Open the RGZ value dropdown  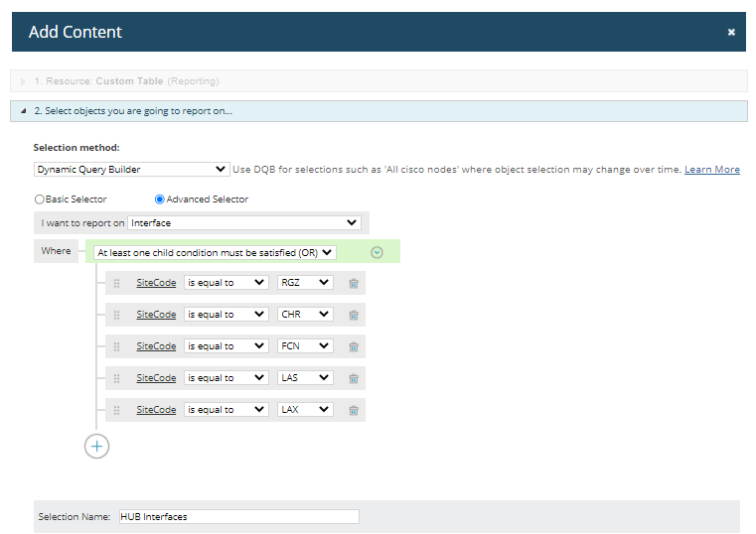pyautogui.click(x=305, y=283)
